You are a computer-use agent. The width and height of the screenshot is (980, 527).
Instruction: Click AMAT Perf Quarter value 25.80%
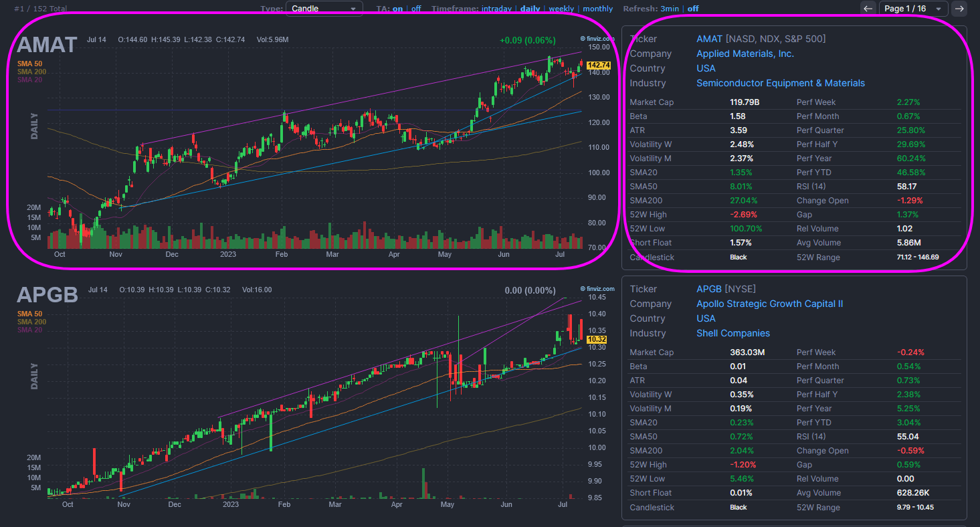click(910, 130)
